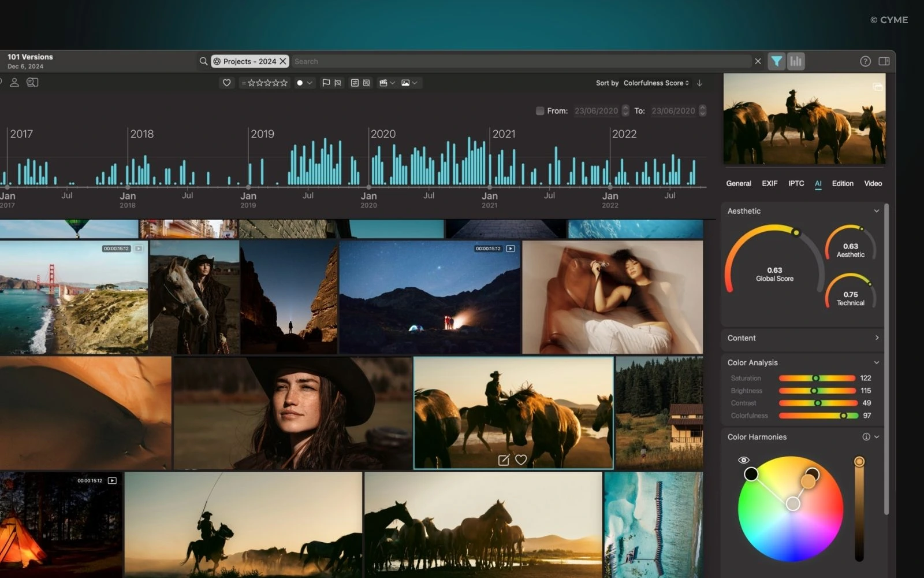The image size is (924, 578).
Task: Click the Colorfulness slider
Action: [817, 416]
